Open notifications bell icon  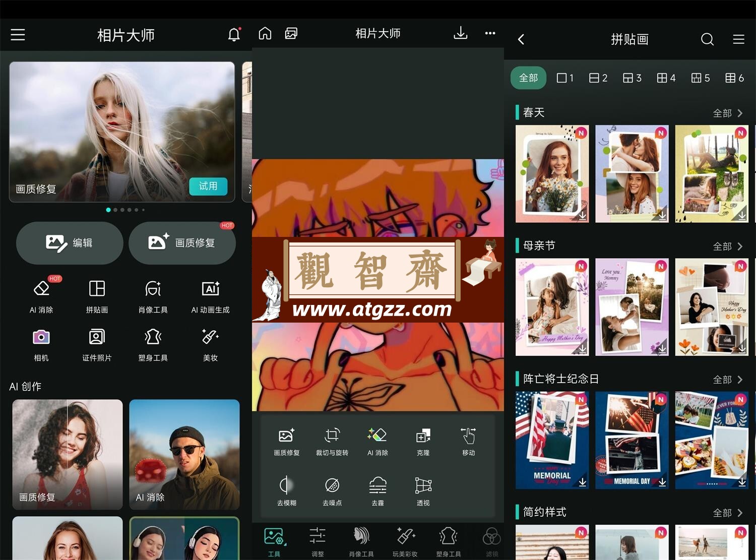[234, 34]
